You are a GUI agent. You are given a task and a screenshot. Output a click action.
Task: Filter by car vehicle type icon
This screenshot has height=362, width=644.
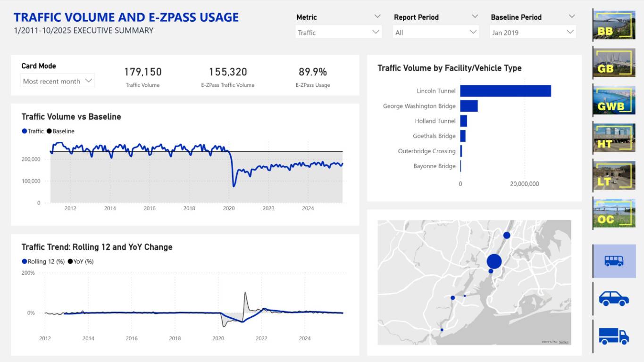(614, 298)
